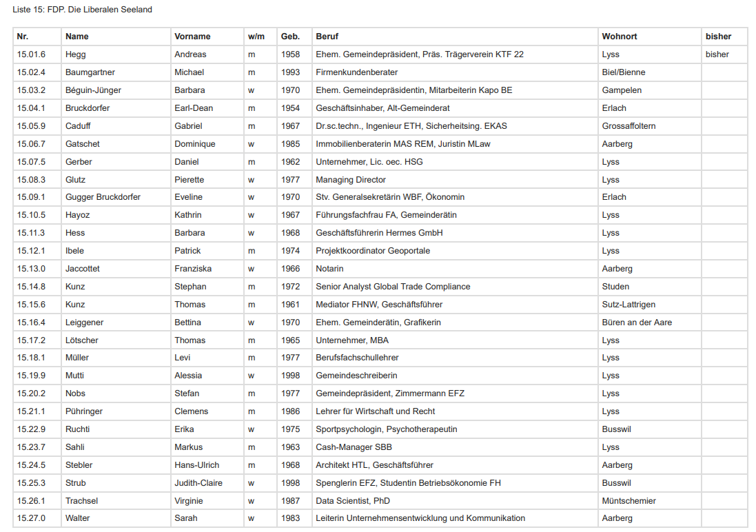This screenshot has height=532, width=756.
Task: Click the 'Notarin' profession cell
Action: point(329,268)
